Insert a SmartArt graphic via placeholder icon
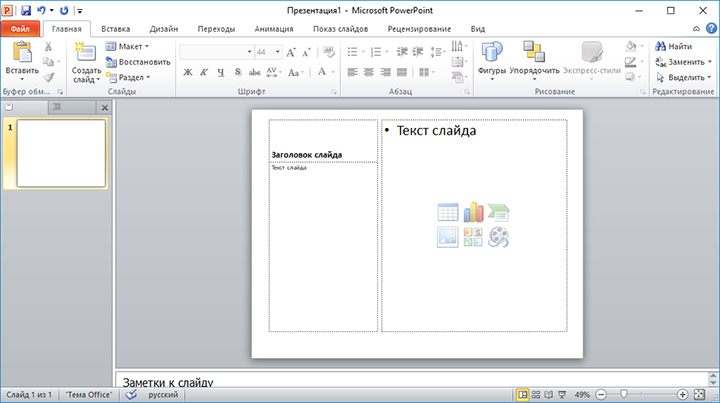Image resolution: width=720 pixels, height=403 pixels. (498, 212)
